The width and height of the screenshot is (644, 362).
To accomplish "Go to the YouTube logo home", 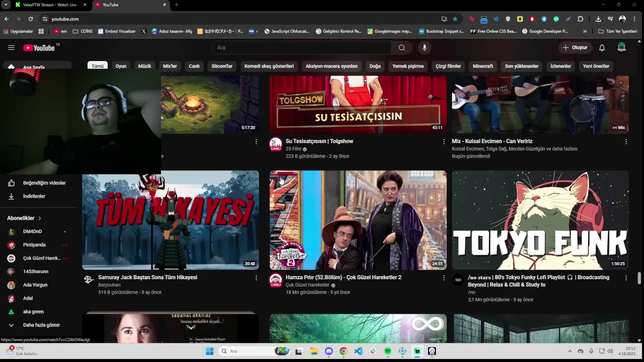I will (x=39, y=48).
